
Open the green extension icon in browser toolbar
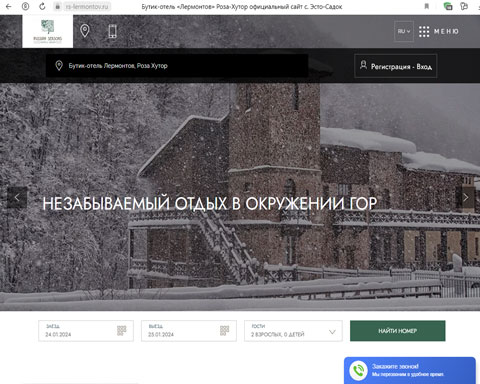click(448, 6)
